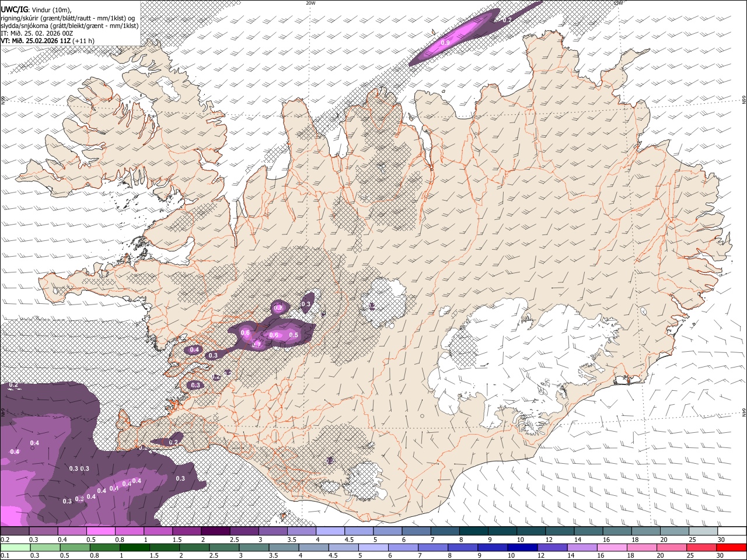Click the light purple 14 swatch in lower legend
The width and height of the screenshot is (747, 560).
[582, 547]
